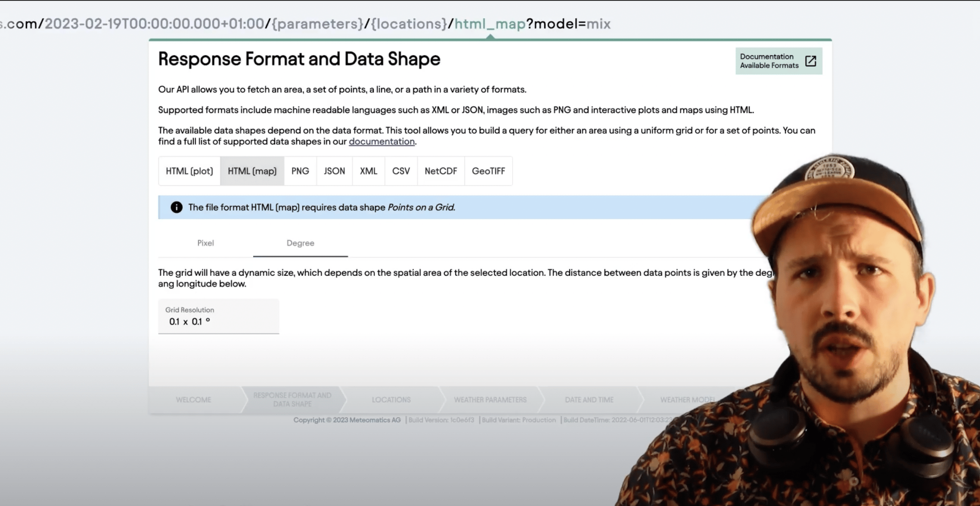Click the PNG format icon
980x506 pixels.
[300, 170]
